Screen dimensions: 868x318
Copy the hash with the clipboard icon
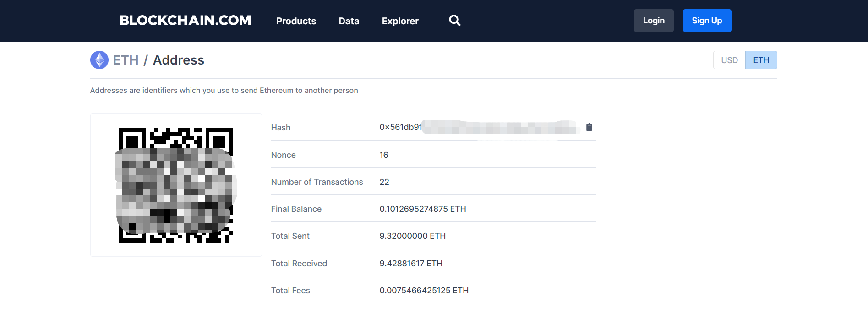(589, 127)
